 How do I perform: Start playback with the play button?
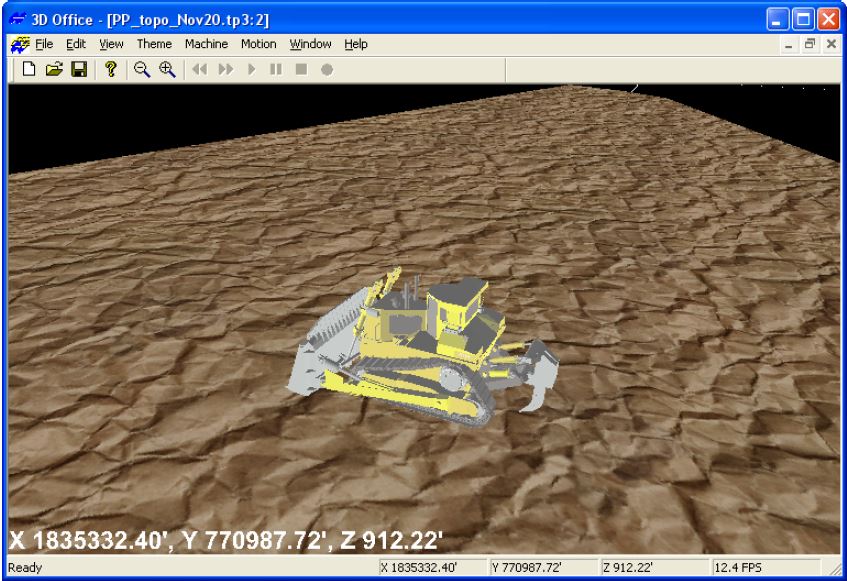[x=251, y=69]
